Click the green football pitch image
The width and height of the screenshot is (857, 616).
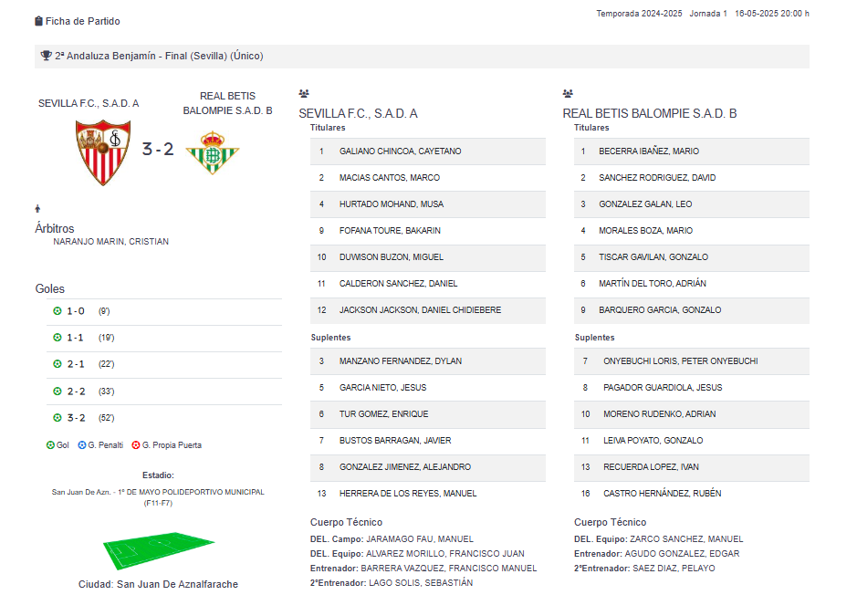point(159,550)
